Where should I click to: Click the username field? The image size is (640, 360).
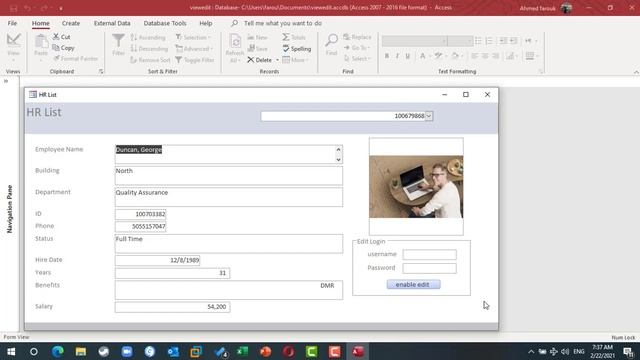pyautogui.click(x=429, y=254)
